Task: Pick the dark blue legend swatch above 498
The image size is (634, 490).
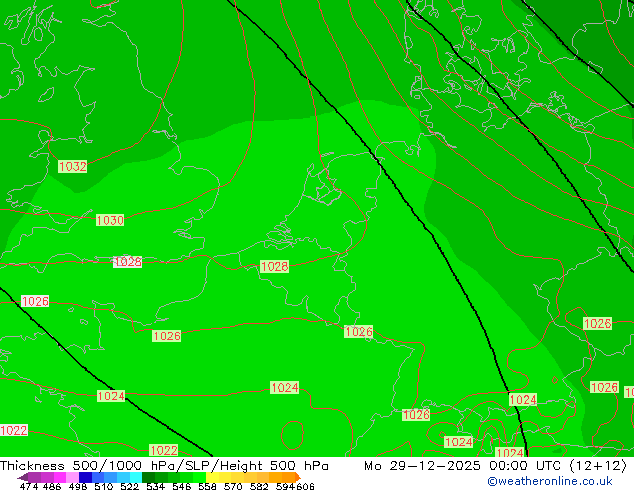Action: [85, 477]
